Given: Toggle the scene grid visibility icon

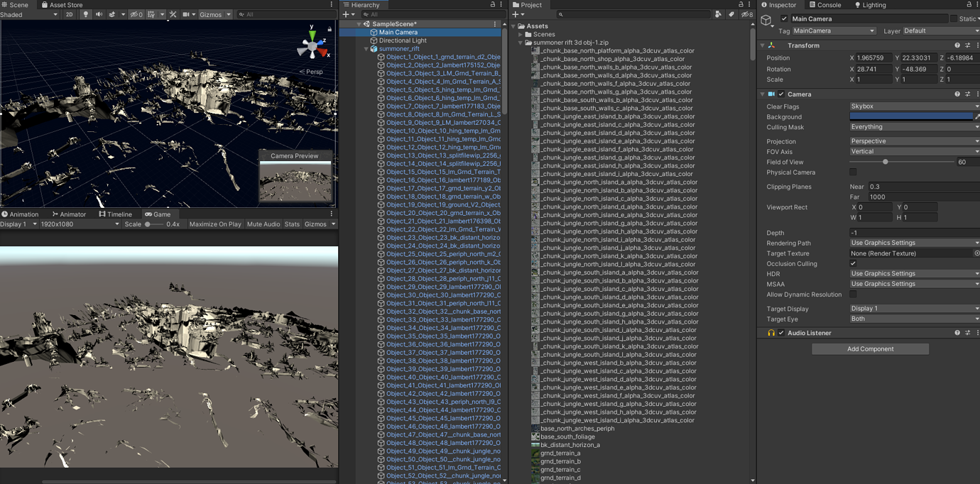Looking at the screenshot, I should tap(151, 14).
